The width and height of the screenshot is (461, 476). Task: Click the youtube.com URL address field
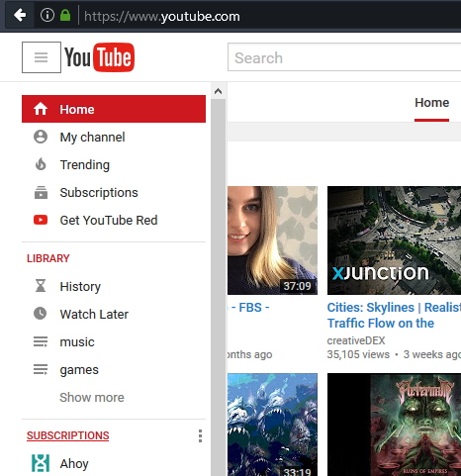pos(161,16)
